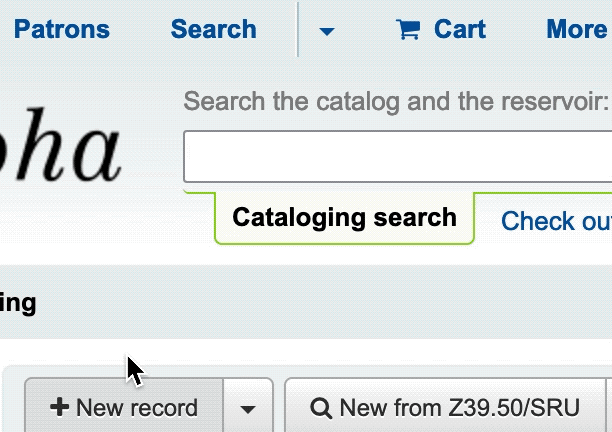Expand the New record split-button arrow

tap(248, 408)
